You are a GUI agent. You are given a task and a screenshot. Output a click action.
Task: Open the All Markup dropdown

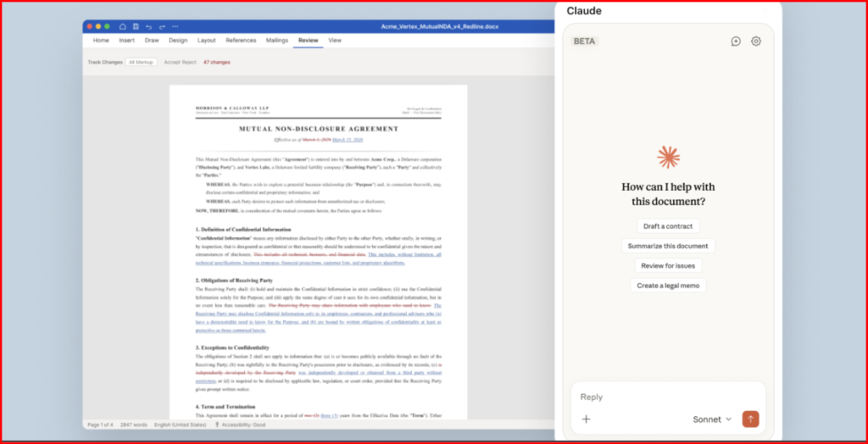141,62
